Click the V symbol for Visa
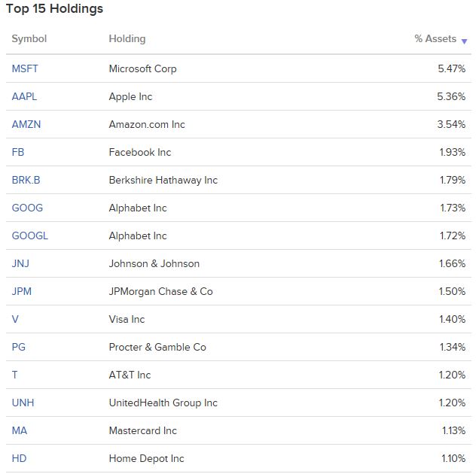The width and height of the screenshot is (476, 474). 15,319
